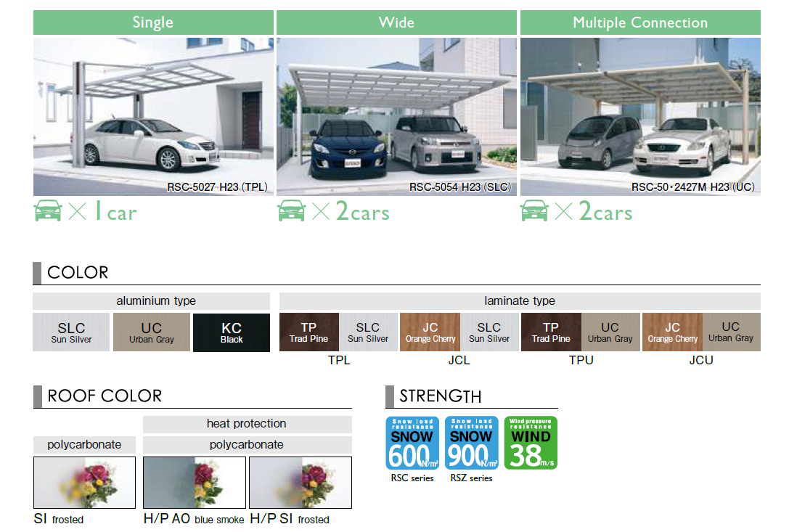Image resolution: width=789 pixels, height=532 pixels.
Task: Select the SNOW 600 load resistance badge
Action: 412,443
